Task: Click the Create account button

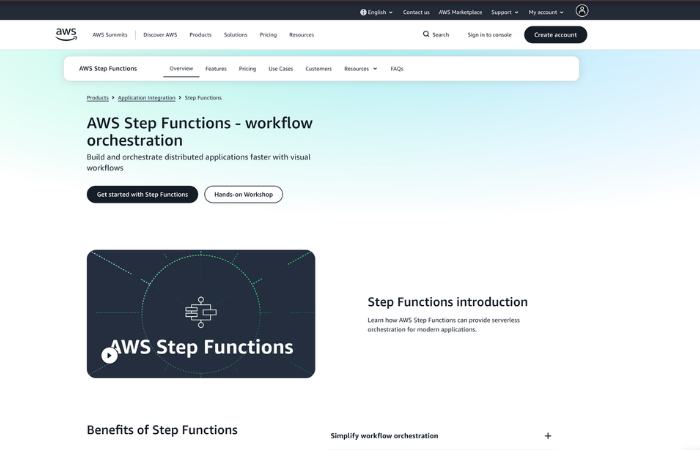Action: point(555,35)
